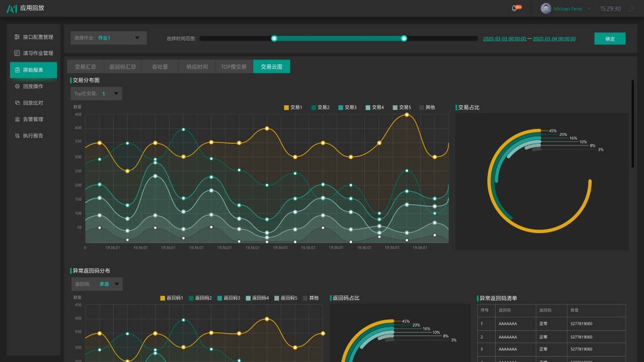Toggle 其他 in the 异常返回码分布 legend
Screen dimensions: 644x362
coord(311,298)
